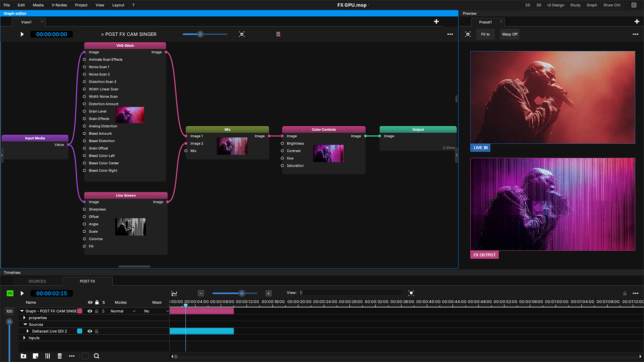This screenshot has height=362, width=644.
Task: Click the Warp Off button
Action: [510, 34]
